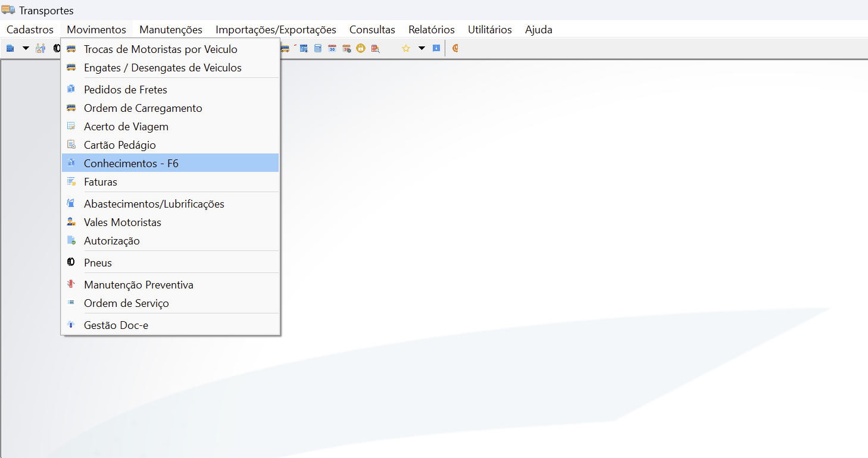Click the Transportes truck title icon

coord(8,10)
